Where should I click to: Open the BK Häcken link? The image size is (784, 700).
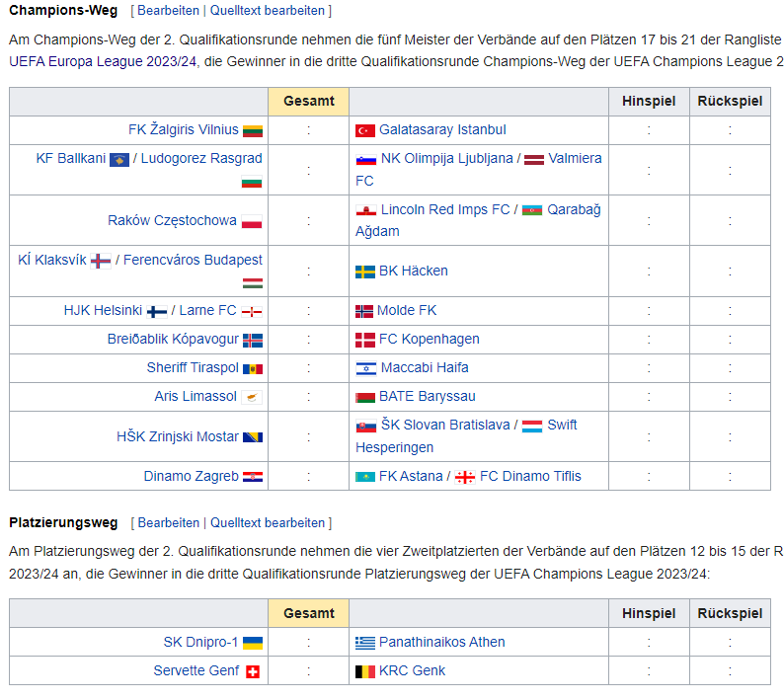414,271
